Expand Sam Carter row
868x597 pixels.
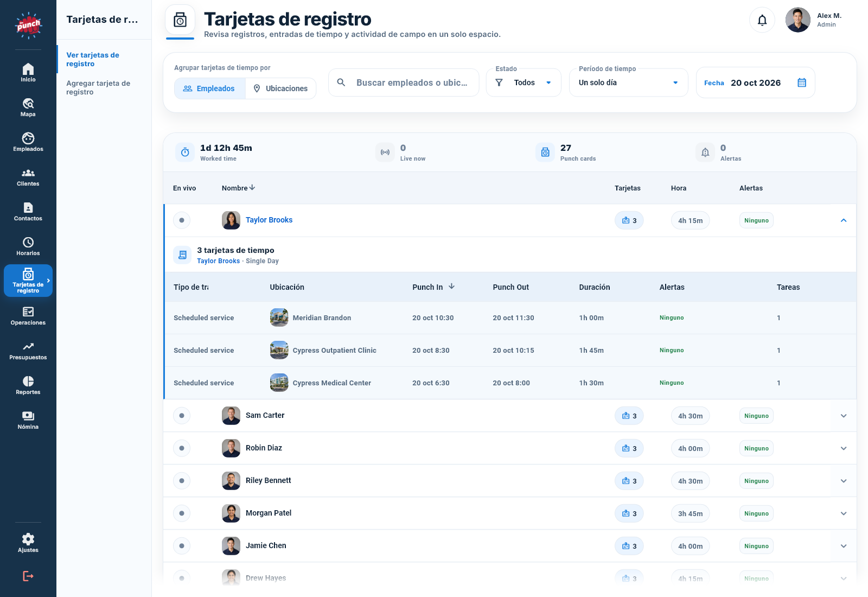coord(844,416)
